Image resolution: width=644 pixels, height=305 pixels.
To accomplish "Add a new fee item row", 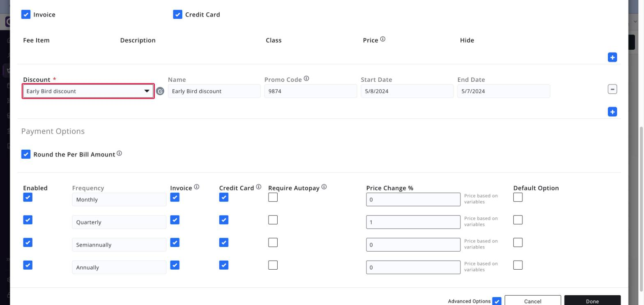I will (612, 58).
